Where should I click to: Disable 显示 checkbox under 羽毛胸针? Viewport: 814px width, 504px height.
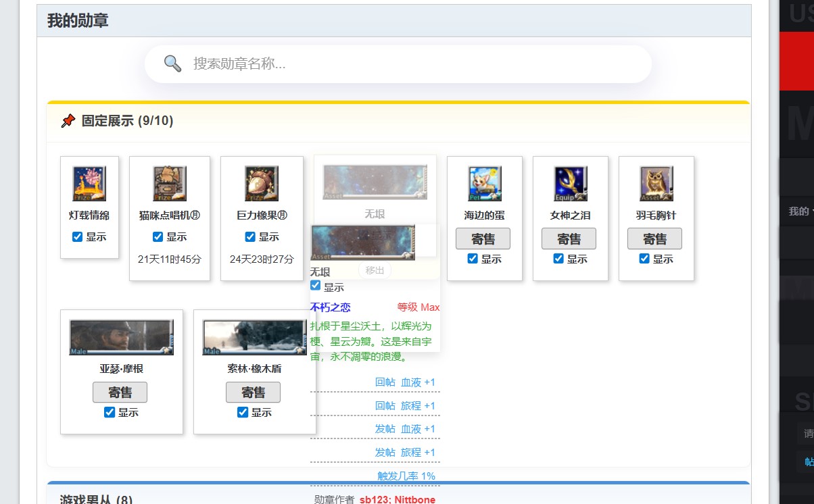tap(644, 258)
